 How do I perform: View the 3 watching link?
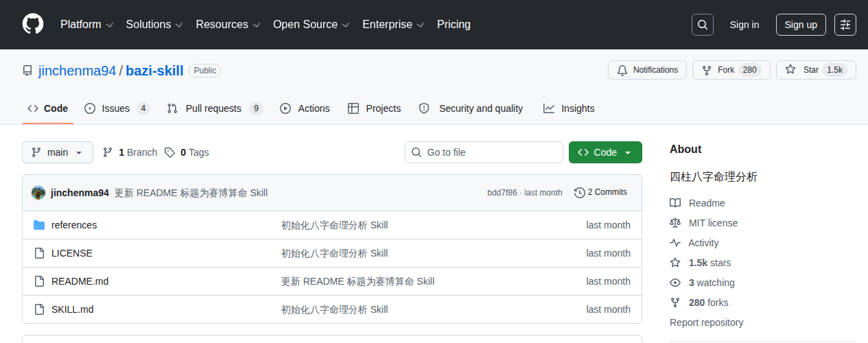712,283
